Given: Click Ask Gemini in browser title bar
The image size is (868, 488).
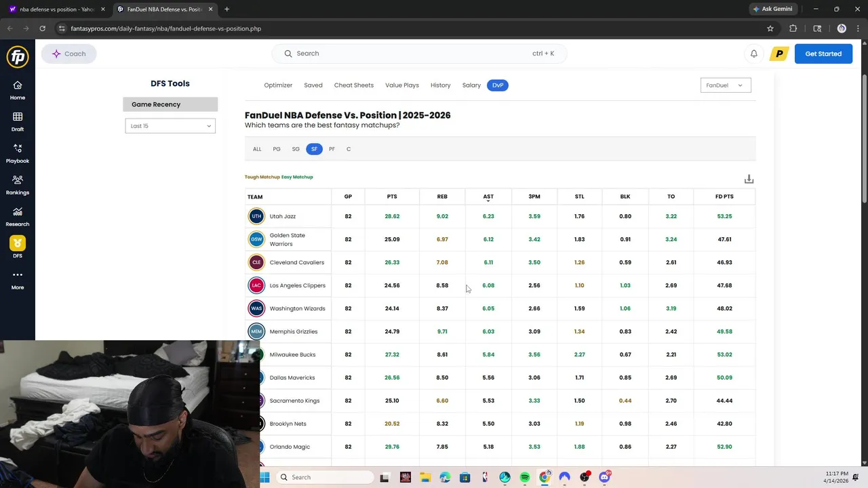Looking at the screenshot, I should click(x=772, y=9).
